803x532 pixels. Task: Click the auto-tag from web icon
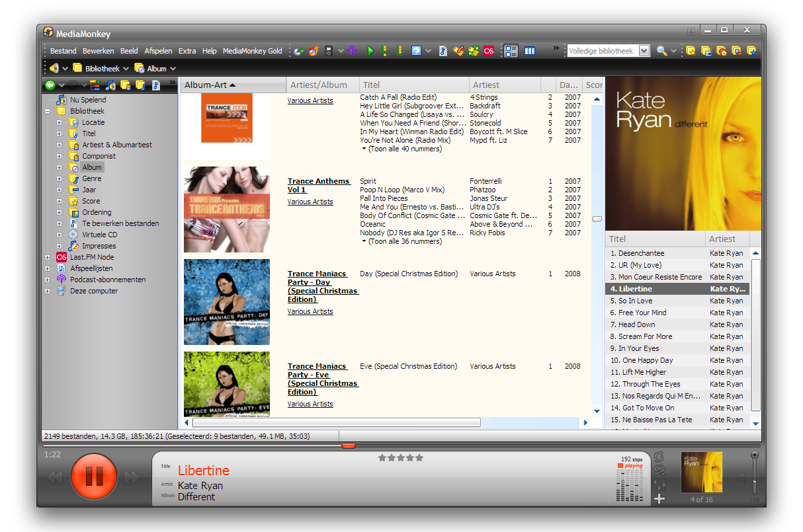(474, 51)
